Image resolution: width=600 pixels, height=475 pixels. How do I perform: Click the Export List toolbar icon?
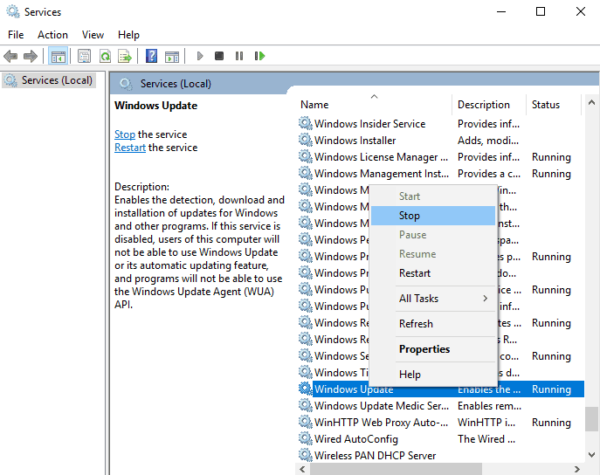(x=125, y=56)
